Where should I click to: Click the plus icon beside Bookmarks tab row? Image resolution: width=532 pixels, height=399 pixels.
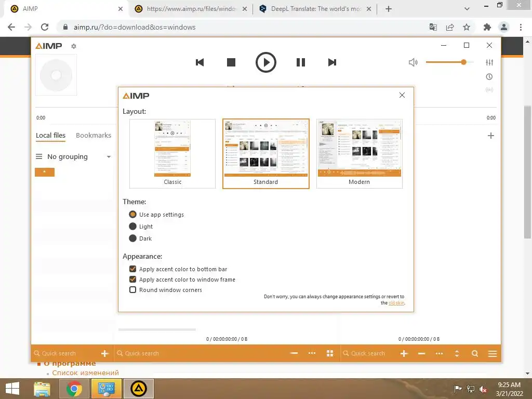click(x=490, y=136)
